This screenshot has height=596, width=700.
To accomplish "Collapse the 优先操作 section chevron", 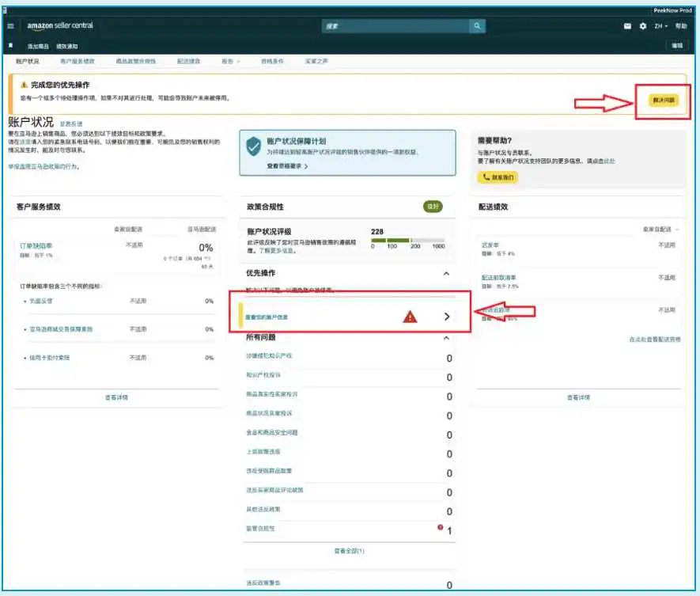I will 446,273.
